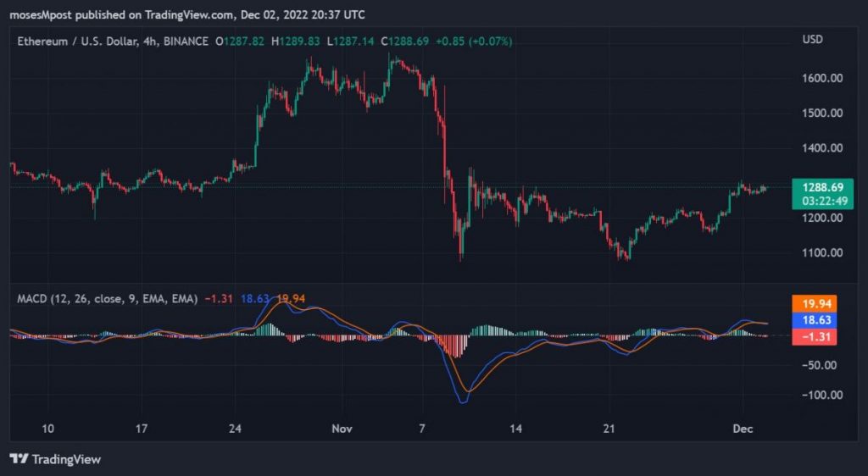Click the orange signal tag 19.94 on axis

[x=815, y=303]
